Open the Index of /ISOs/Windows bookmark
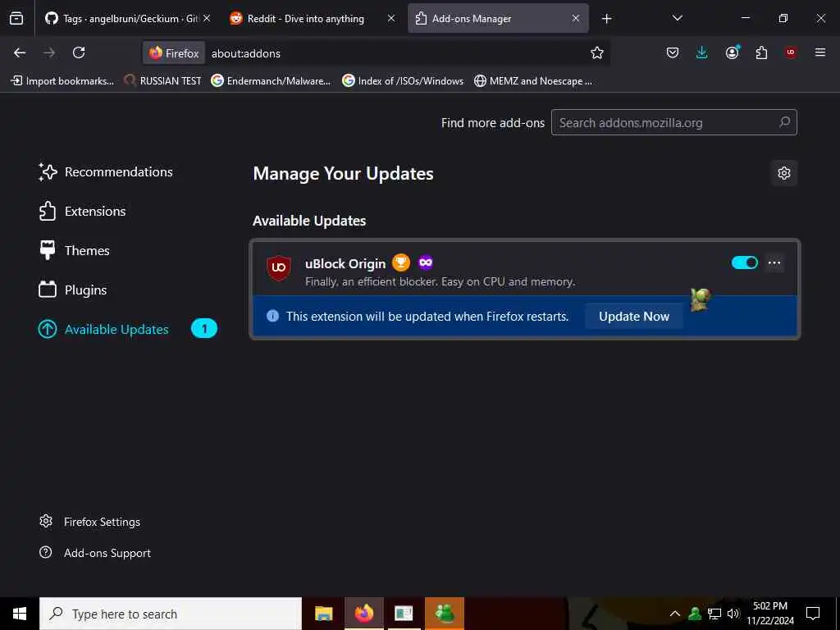The width and height of the screenshot is (840, 630). click(403, 81)
